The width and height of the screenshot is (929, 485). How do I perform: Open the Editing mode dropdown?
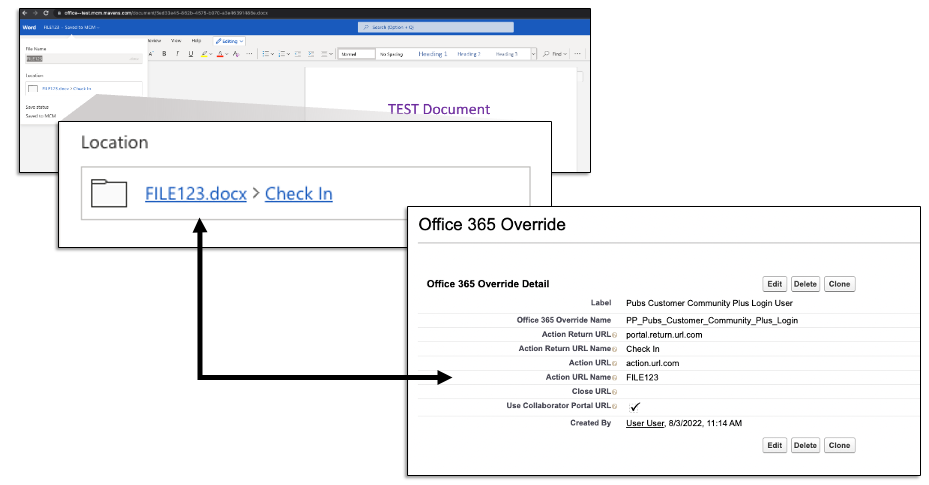pos(230,41)
